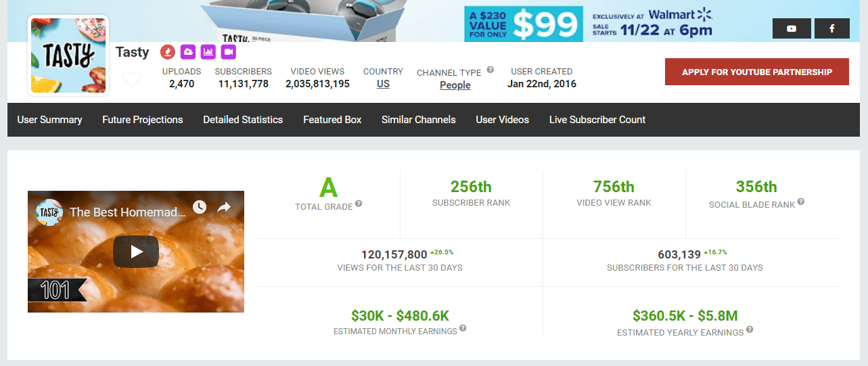Open the Live Subscriber Count tab
Viewport: 868px width, 366px height.
(597, 120)
